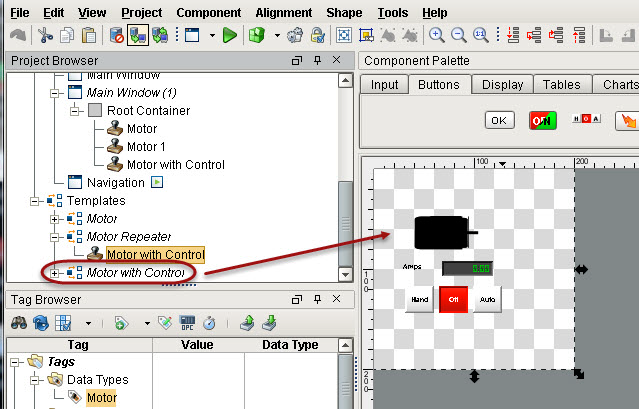Screen dimensions: 639x409
Task: Click the OK button component in palette
Action: pos(499,121)
